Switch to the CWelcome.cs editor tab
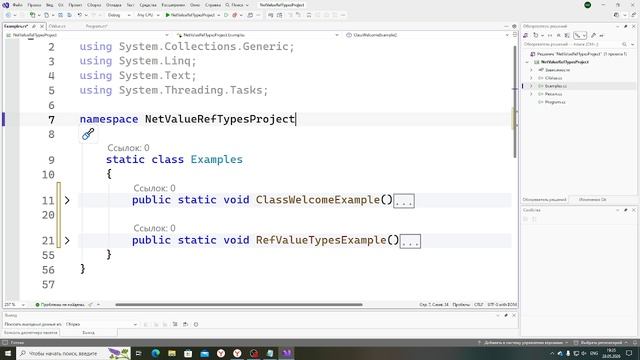Screen dimensions: 640x360 pyautogui.click(x=57, y=26)
